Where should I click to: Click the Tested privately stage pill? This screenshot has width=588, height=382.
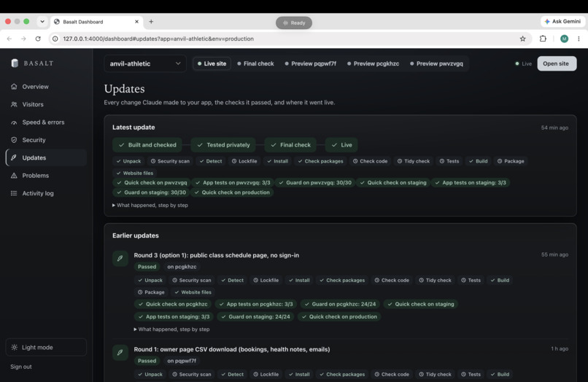tap(223, 144)
